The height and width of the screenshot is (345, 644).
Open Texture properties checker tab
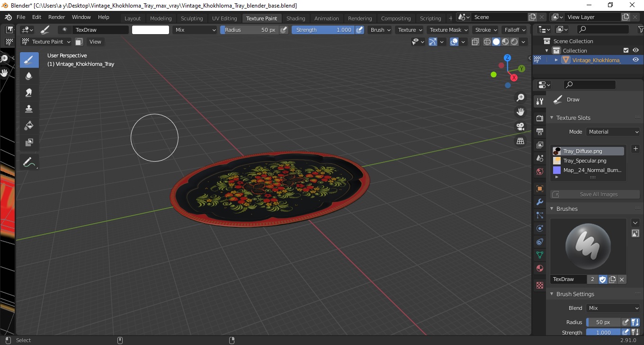click(539, 285)
